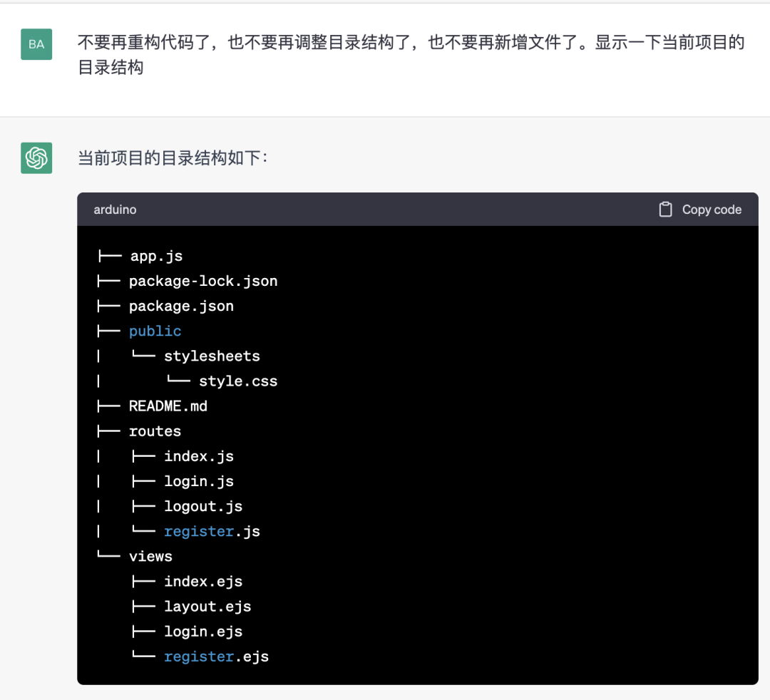Click the stylesheets folder entry
Screen dimensions: 770x700
click(x=212, y=356)
